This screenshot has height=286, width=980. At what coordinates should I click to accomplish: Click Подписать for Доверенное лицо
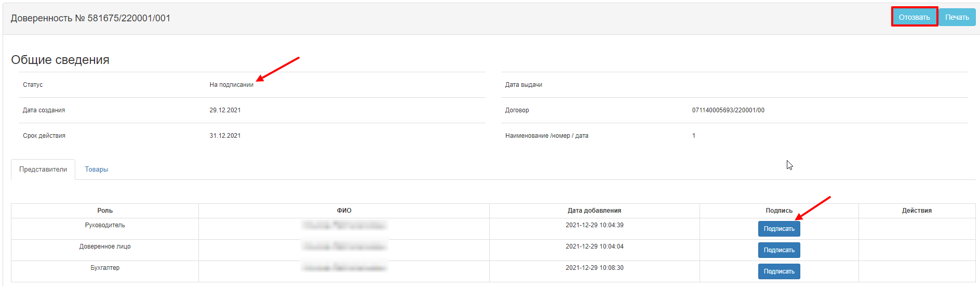[778, 250]
